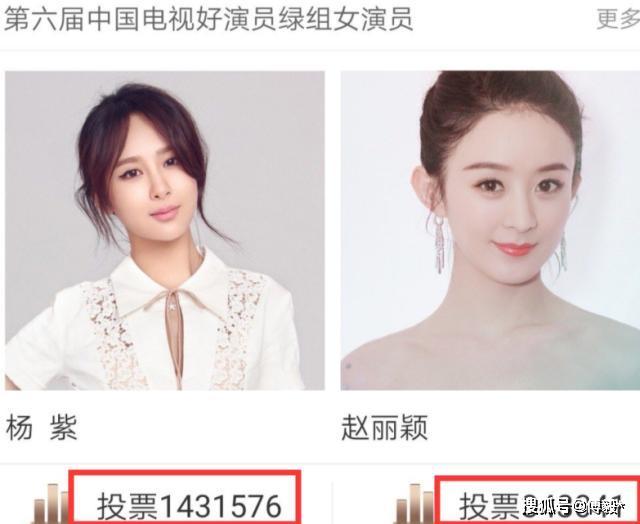Viewport: 640px width, 524px height.
Task: Click the 投票 word in 杨紫's vote box
Action: [127, 506]
